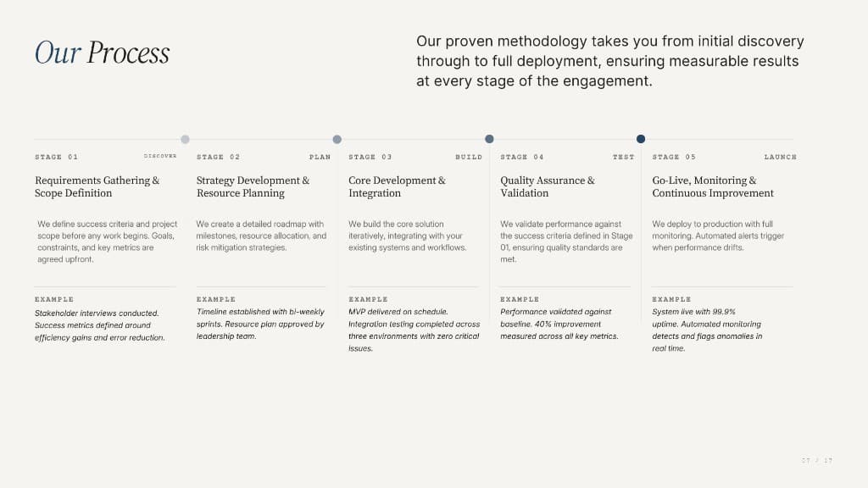Select 'Quality Assurance & Validation' heading
Screen dimensions: 868x488
[547, 187]
